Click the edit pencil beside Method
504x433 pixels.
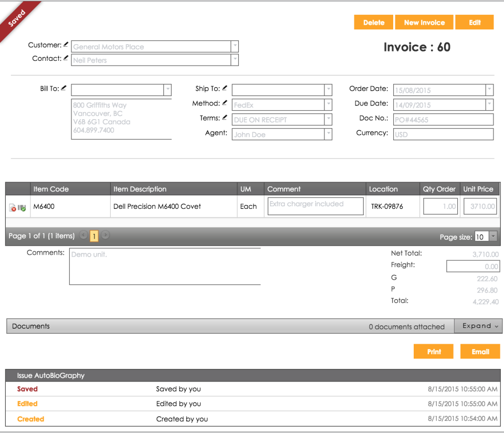[x=225, y=103]
